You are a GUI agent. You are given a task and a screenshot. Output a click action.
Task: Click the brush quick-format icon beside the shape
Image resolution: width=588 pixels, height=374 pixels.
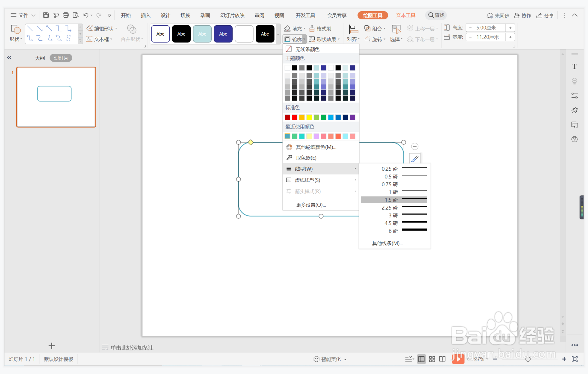415,159
